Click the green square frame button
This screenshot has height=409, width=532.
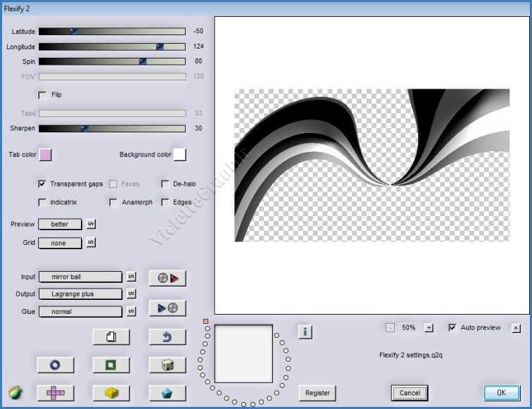111,365
